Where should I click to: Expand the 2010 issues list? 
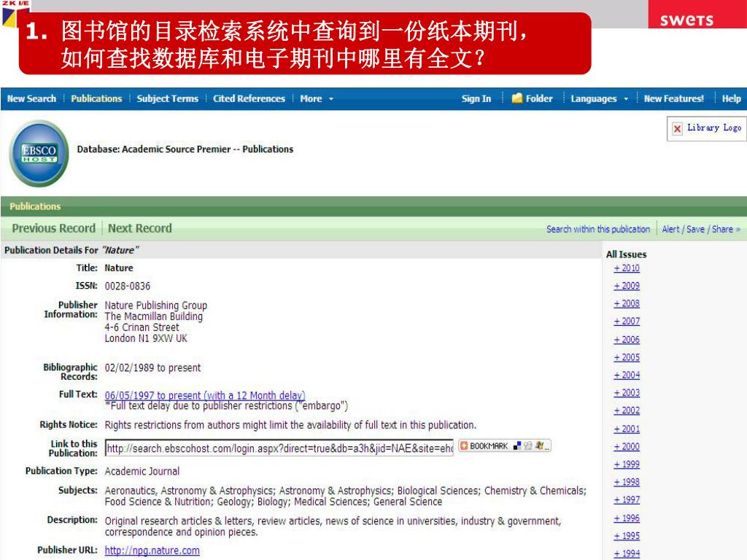[x=627, y=268]
